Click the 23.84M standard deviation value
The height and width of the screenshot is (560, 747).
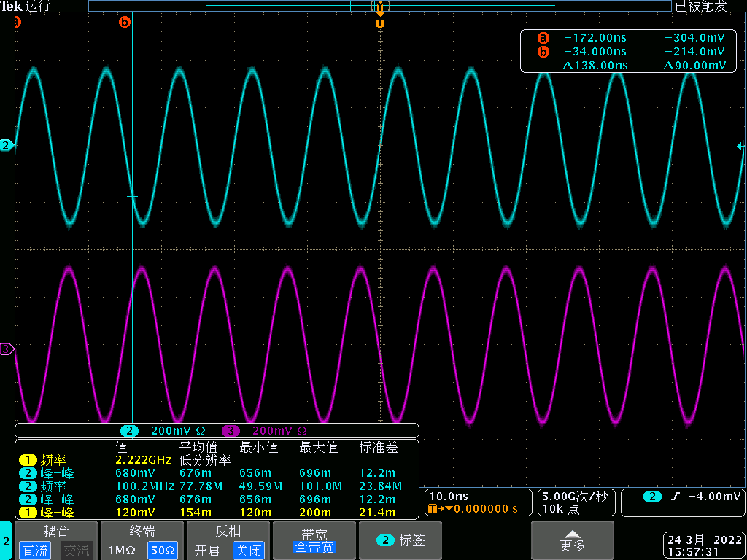[381, 486]
